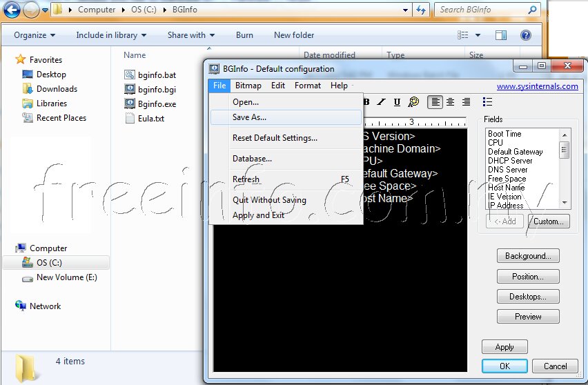Open the Help menu in BGInfo
588x385 pixels.
[339, 86]
